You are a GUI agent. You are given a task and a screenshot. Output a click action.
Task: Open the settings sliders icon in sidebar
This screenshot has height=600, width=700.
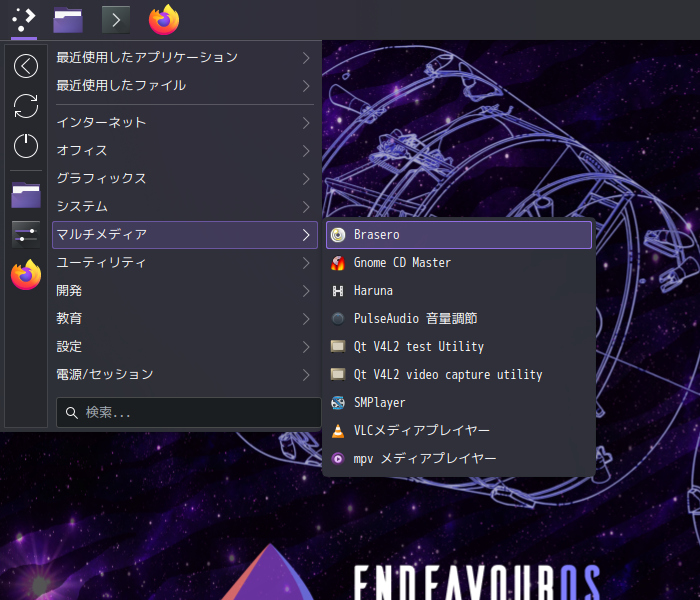(x=26, y=234)
